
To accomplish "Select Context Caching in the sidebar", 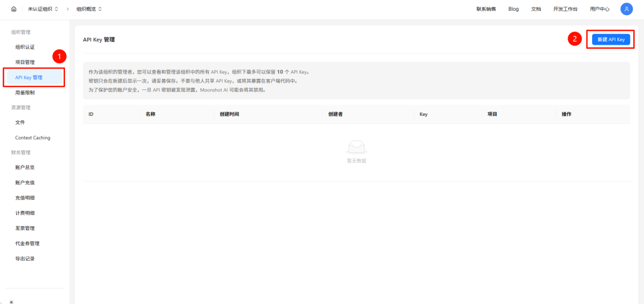I will tap(33, 138).
